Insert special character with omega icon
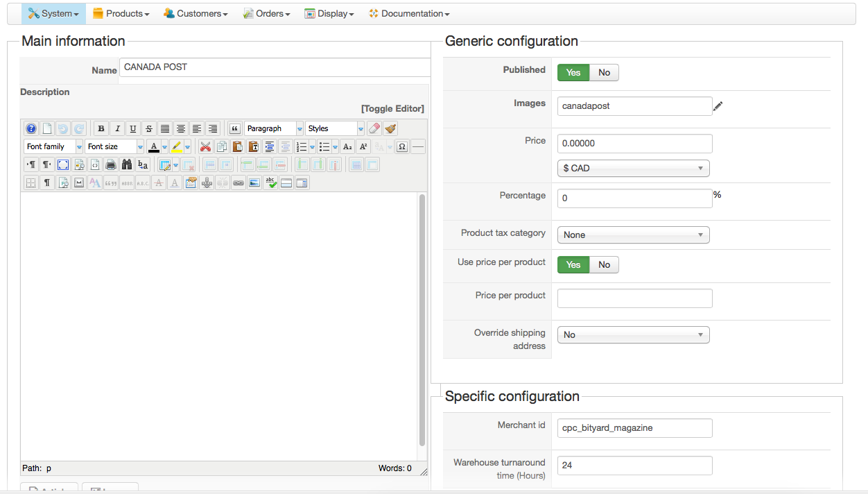Screen dimensions: 868x494 tap(401, 146)
